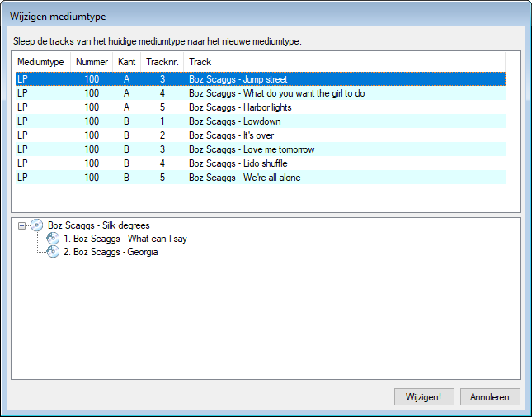
Task: Select the row Boz Scaggs - Jump street
Action: [261, 79]
